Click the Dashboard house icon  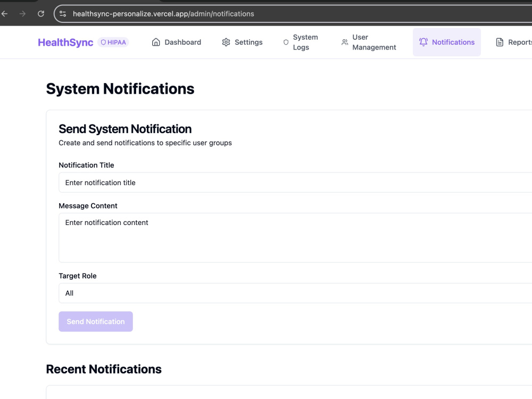156,42
